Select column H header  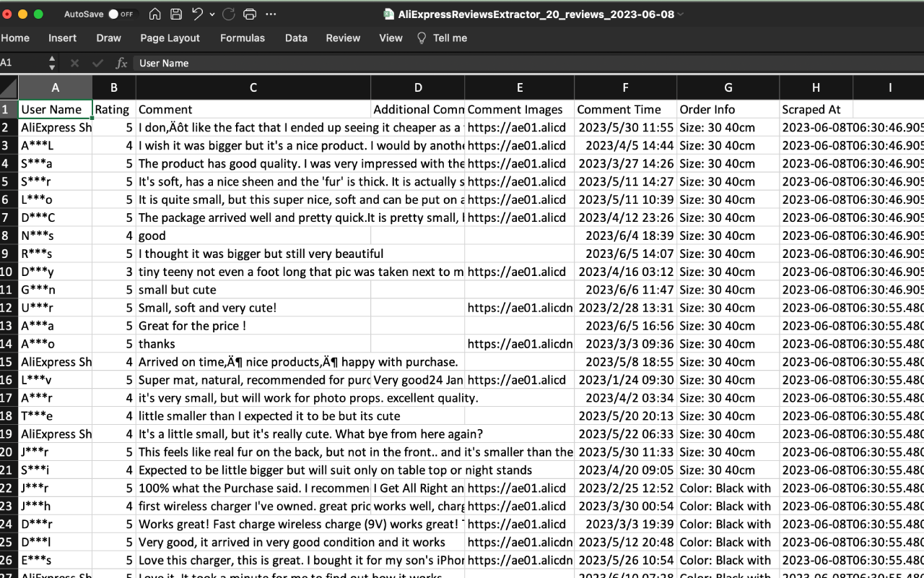[816, 87]
